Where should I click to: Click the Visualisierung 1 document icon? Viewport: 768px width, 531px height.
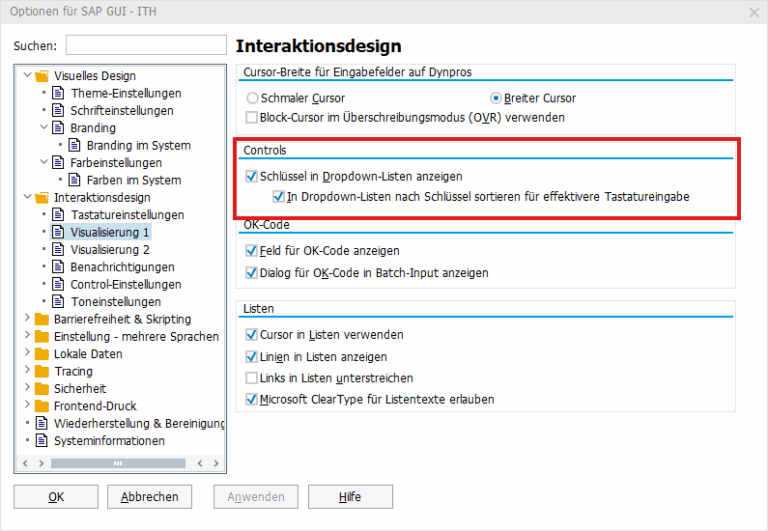pyautogui.click(x=58, y=232)
